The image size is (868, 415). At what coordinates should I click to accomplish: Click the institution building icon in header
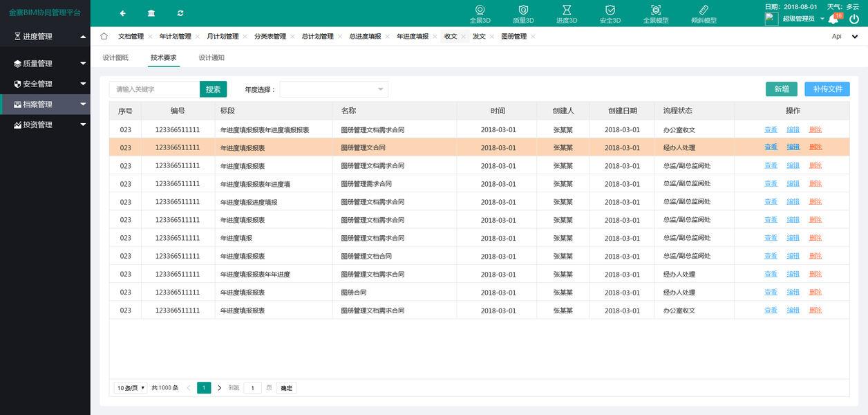click(x=151, y=13)
